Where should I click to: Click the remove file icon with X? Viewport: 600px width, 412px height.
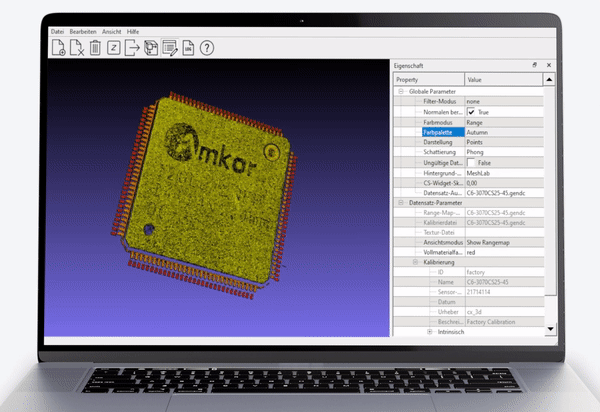click(x=77, y=48)
